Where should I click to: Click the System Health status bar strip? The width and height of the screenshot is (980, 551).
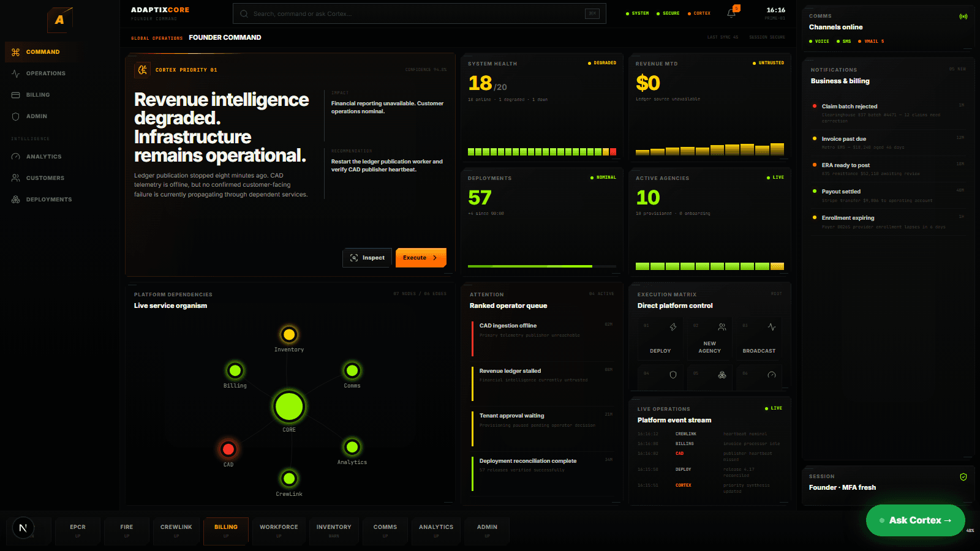(541, 152)
